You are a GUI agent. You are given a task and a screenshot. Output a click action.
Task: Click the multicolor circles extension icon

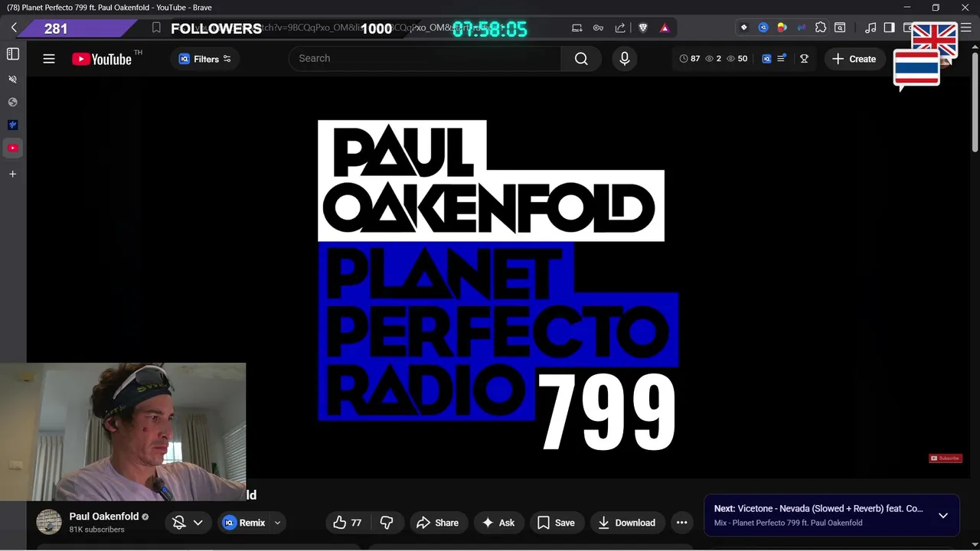(782, 28)
